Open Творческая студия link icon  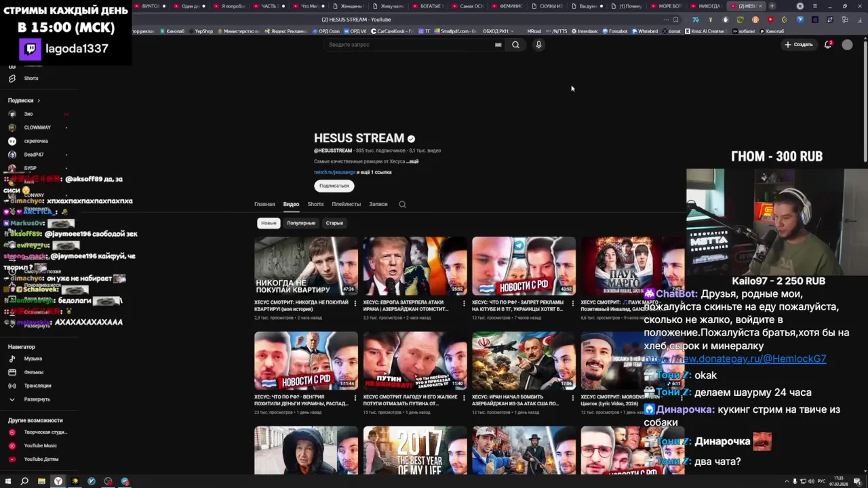pyautogui.click(x=12, y=432)
